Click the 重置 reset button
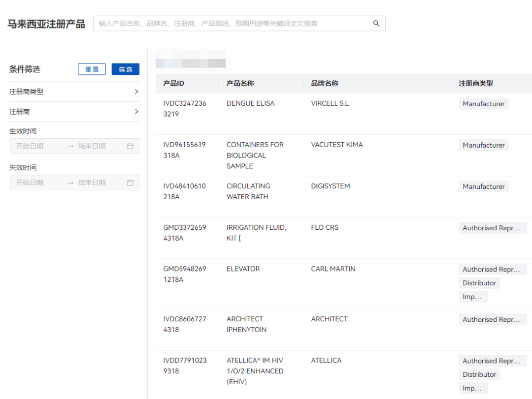 coord(92,69)
